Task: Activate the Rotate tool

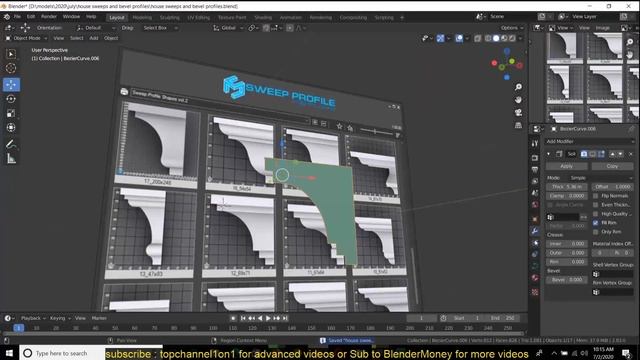Action: pos(11,99)
